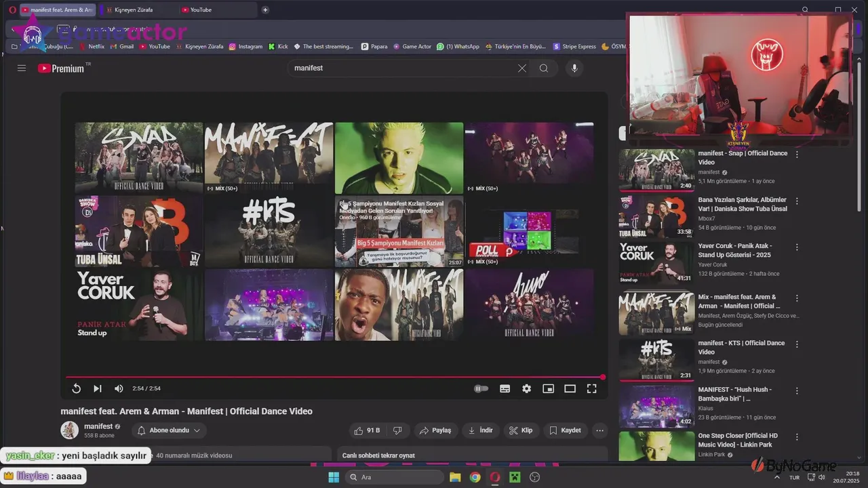Open options menu for 'Yaver Coruk - Panik Atak'

[x=797, y=247]
